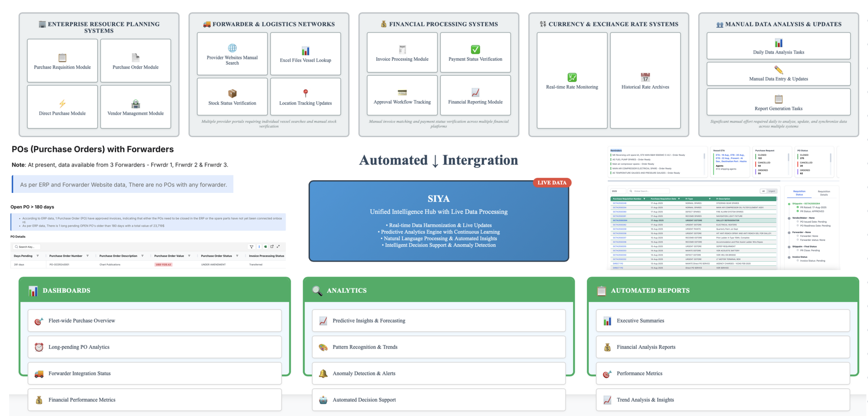Click the bell icon beside Anomaly Detection & Alerts
This screenshot has height=416, width=868.
[323, 373]
